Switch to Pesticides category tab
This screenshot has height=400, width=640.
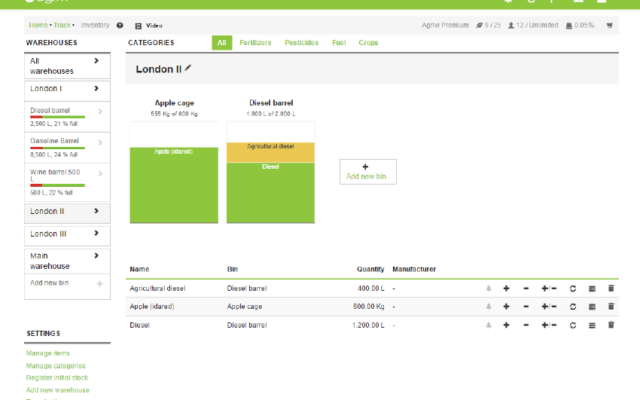click(x=301, y=43)
